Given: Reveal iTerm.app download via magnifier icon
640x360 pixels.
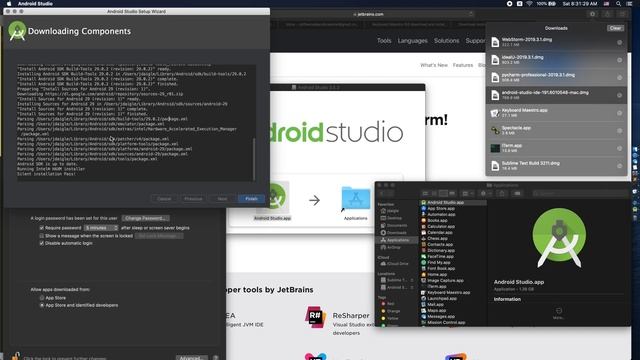Looking at the screenshot, I should [x=619, y=148].
